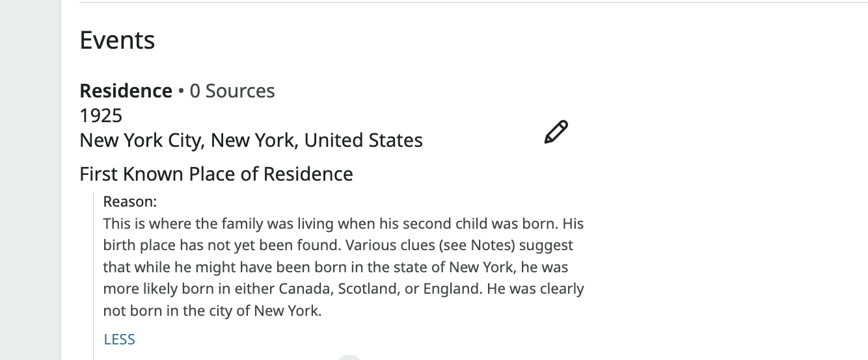Click the gray circle at the bottom edge
Viewport: 868px width, 360px height.
click(349, 357)
